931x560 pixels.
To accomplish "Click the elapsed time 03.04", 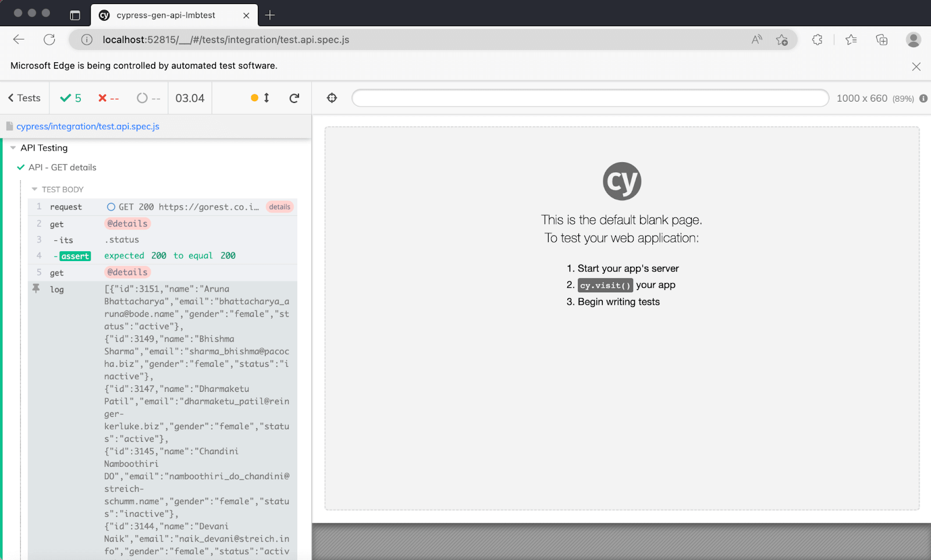I will coord(190,98).
